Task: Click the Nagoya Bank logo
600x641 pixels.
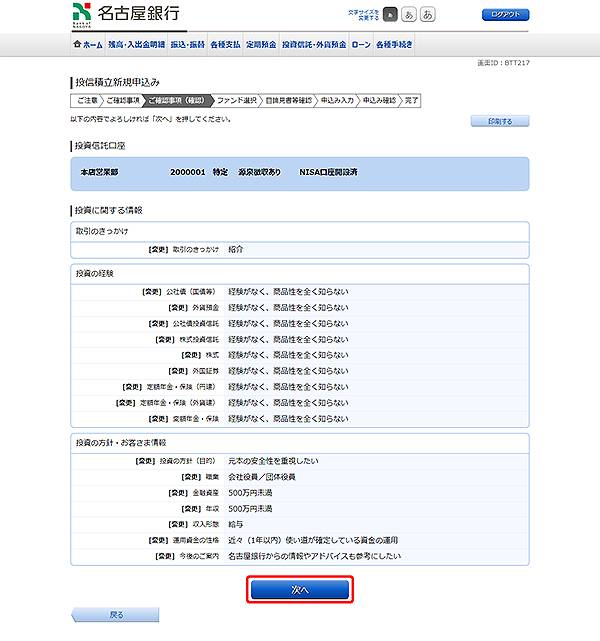Action: [x=126, y=15]
